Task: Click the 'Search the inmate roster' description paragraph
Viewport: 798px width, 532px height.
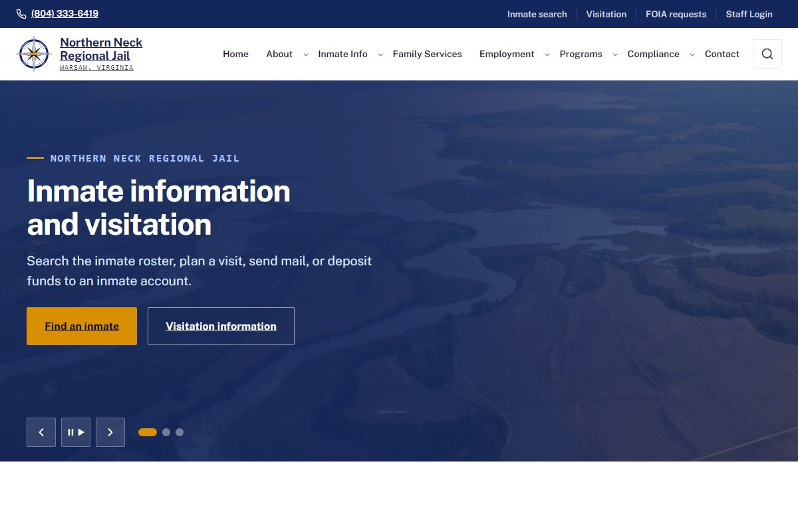Action: point(199,271)
